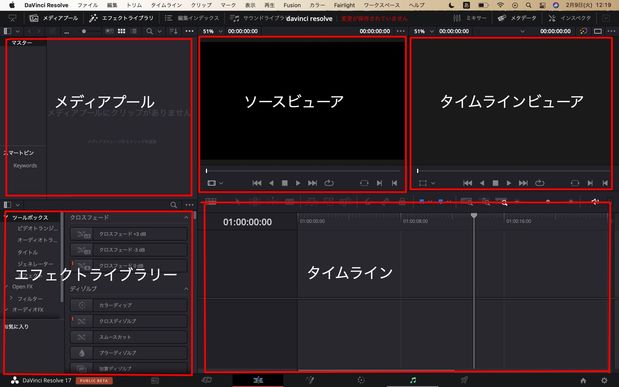619x387 pixels.
Task: Select タイトル in the toolbox tree
Action: [28, 252]
